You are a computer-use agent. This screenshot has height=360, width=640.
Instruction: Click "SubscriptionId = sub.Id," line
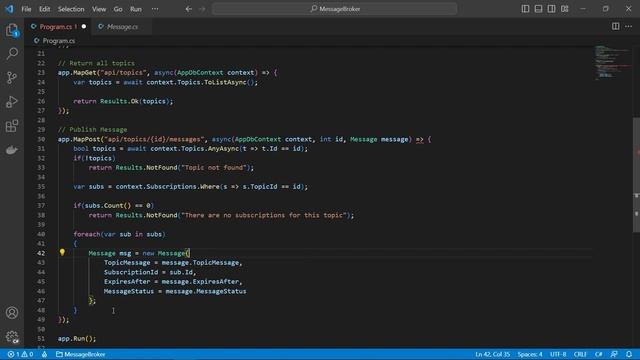(x=150, y=272)
